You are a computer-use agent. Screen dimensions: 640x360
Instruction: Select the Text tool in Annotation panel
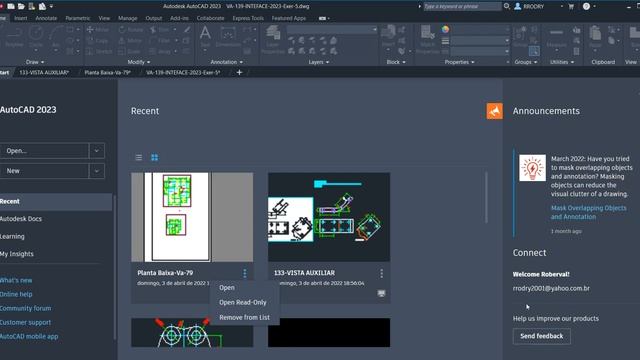(205, 37)
